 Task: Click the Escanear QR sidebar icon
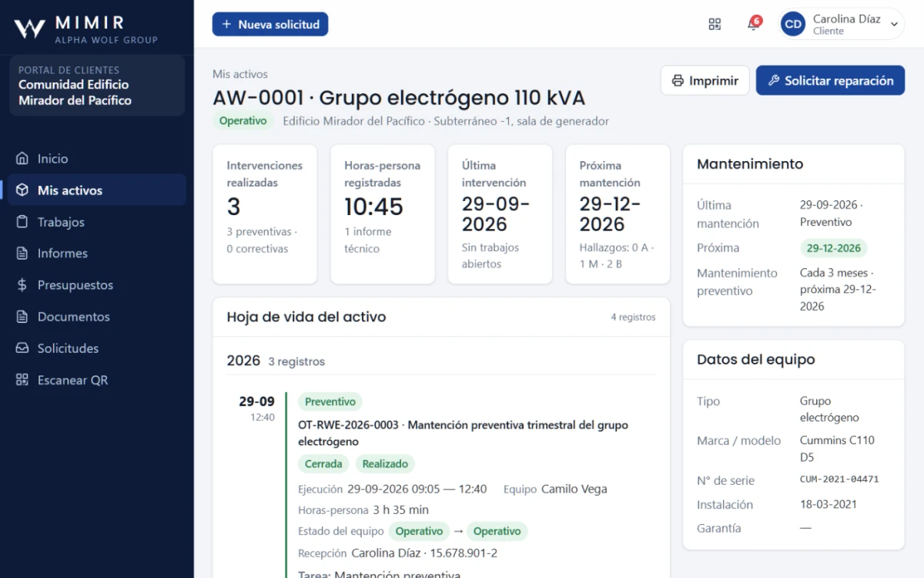22,380
